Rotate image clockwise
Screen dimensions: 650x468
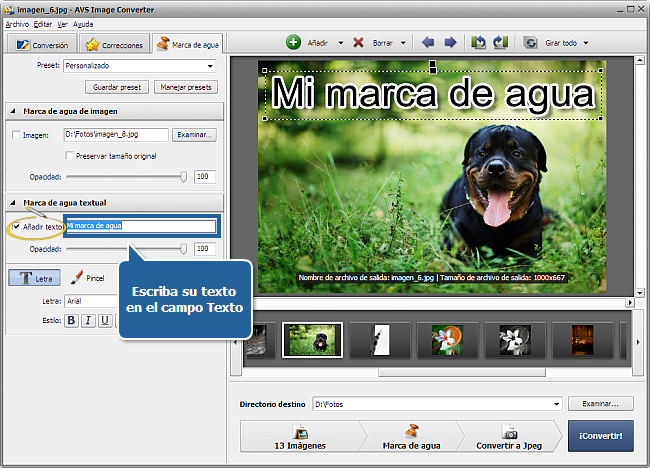500,43
